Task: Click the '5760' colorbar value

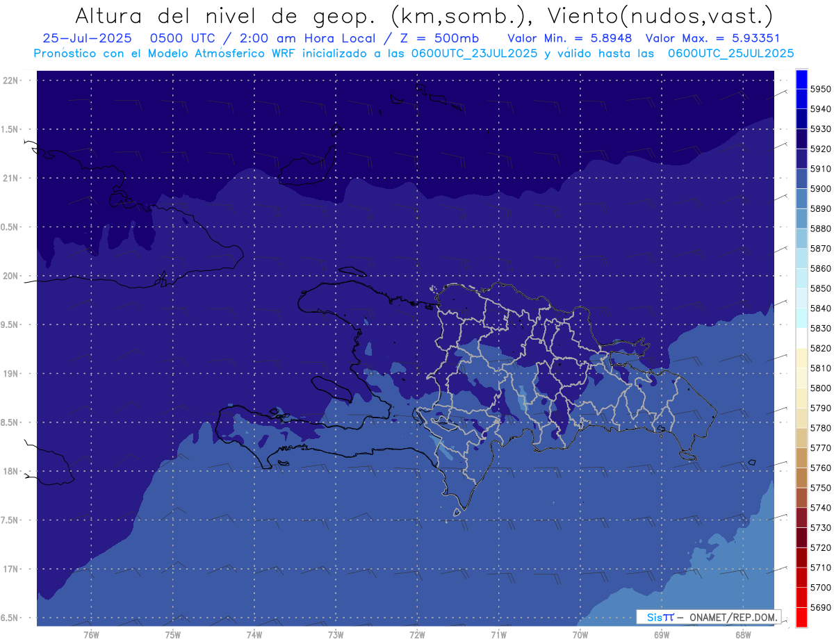Action: pos(821,468)
